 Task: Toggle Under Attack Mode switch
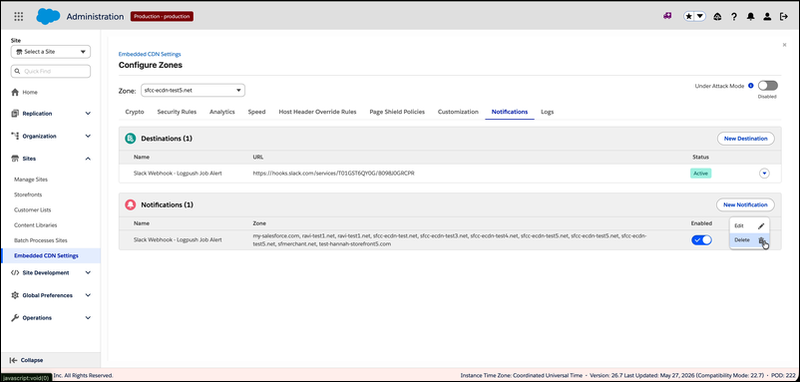coord(768,86)
